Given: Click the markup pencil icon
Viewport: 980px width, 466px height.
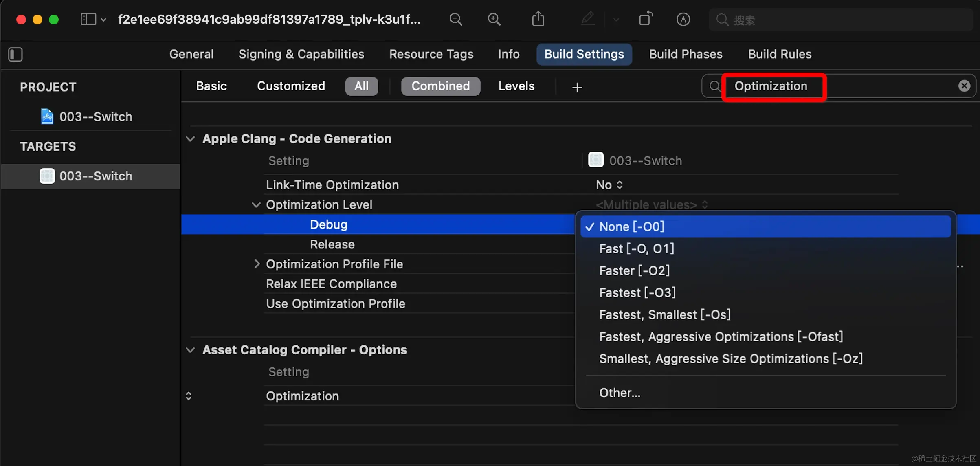Looking at the screenshot, I should [x=587, y=19].
